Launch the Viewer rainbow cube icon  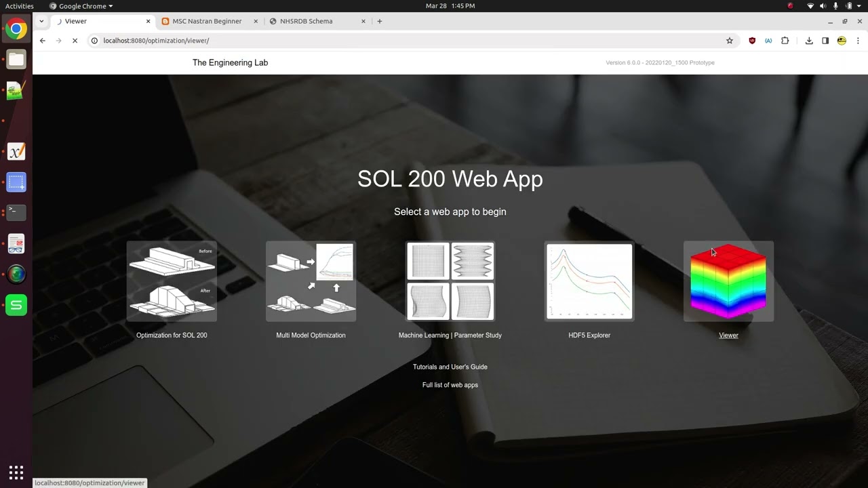pos(728,281)
